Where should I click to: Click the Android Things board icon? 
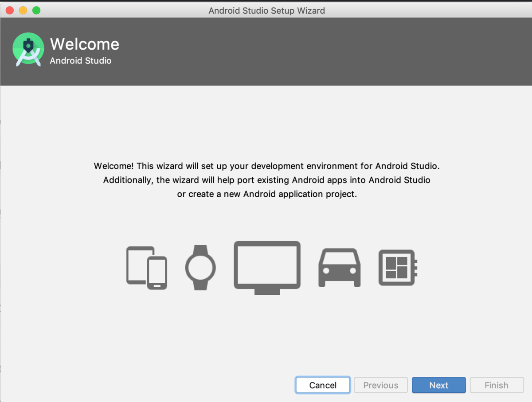click(x=398, y=268)
